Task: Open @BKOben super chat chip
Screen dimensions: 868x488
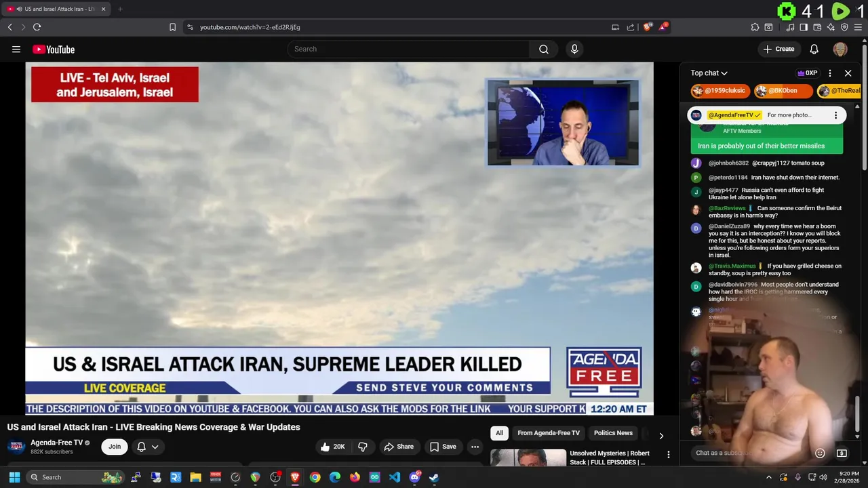Action: [x=783, y=91]
